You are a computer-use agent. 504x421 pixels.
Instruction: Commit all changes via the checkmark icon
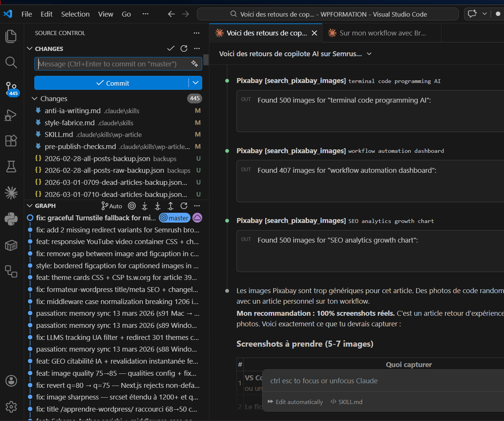click(171, 48)
